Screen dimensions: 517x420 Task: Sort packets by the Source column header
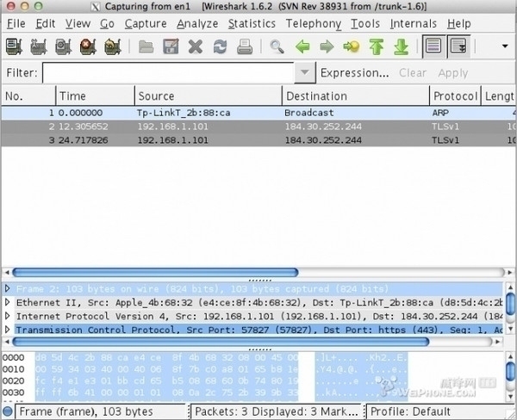(209, 96)
